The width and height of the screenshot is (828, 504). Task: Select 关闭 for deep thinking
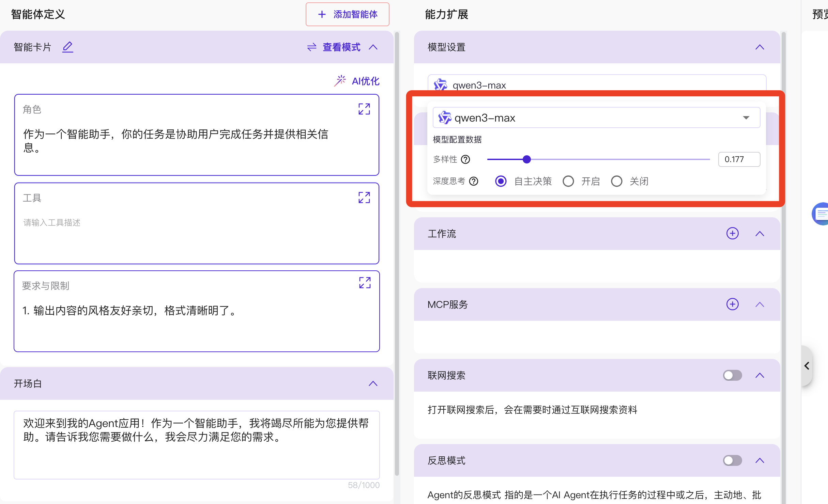[x=616, y=181]
